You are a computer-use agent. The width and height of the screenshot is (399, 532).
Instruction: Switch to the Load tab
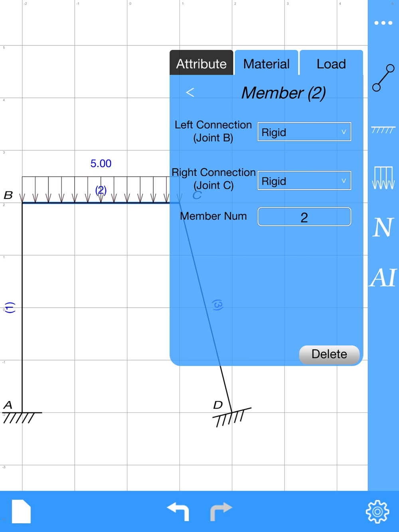click(x=331, y=63)
